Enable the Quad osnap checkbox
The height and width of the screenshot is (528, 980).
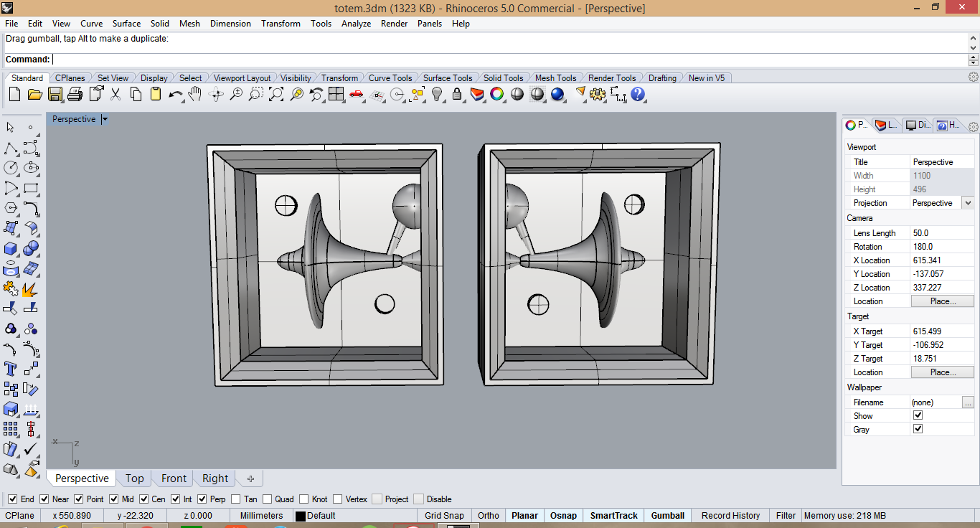tap(268, 499)
